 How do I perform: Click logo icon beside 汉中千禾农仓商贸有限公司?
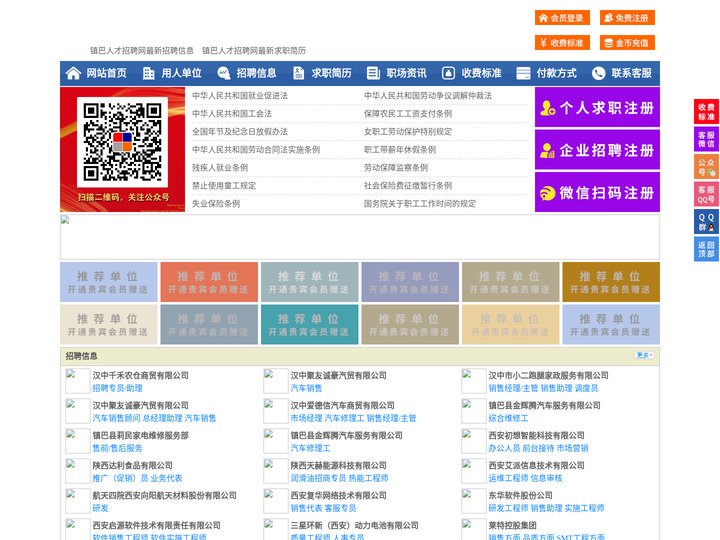tap(77, 381)
